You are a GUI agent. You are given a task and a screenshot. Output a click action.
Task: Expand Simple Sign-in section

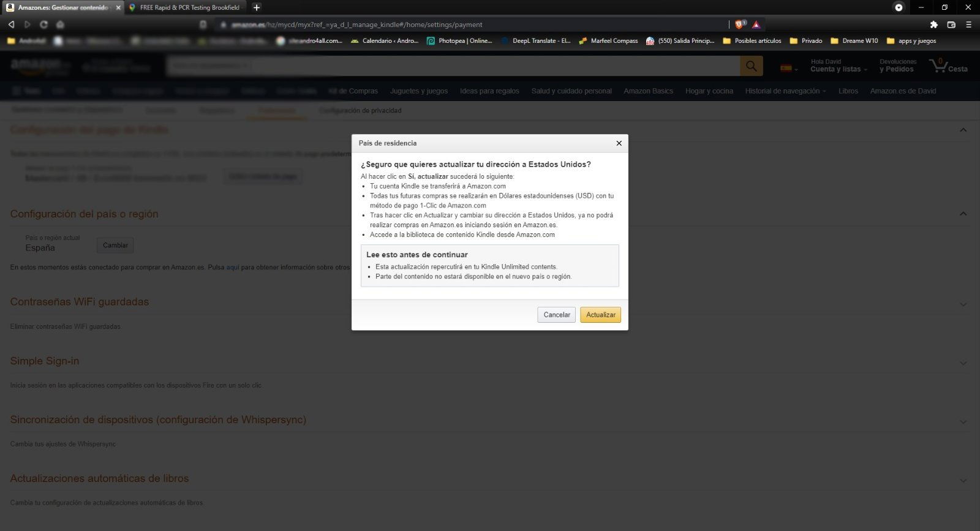(x=963, y=363)
